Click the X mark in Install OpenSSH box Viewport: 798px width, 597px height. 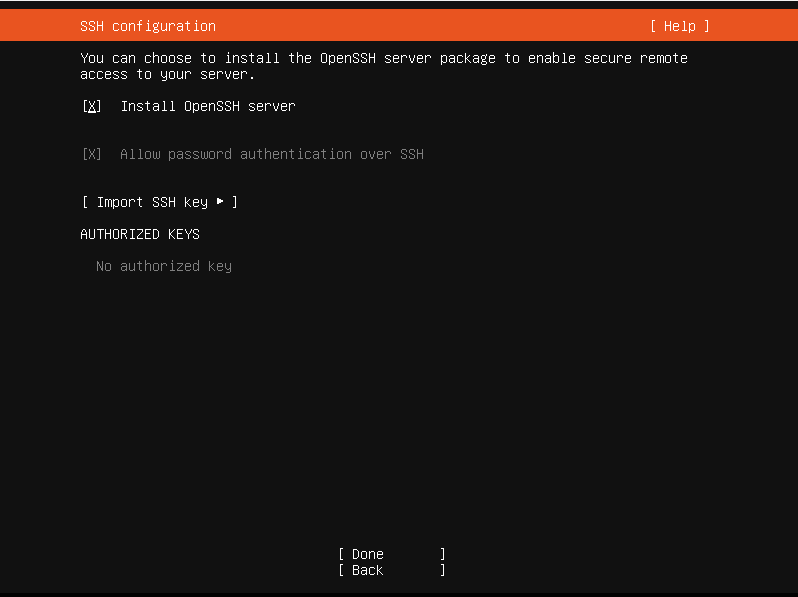(x=92, y=106)
